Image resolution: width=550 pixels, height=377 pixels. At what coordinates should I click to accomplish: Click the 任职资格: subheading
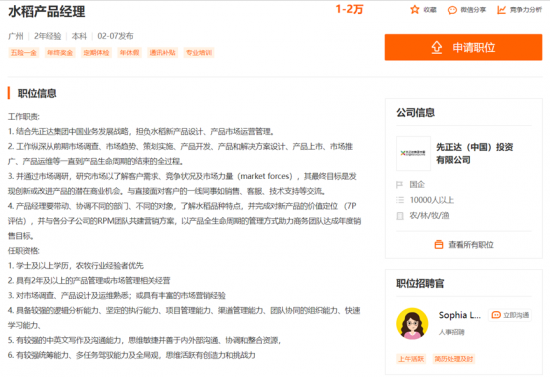coord(24,251)
